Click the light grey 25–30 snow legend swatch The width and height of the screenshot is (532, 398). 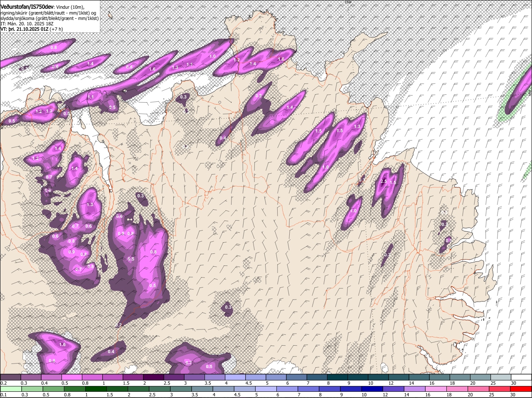(501, 377)
